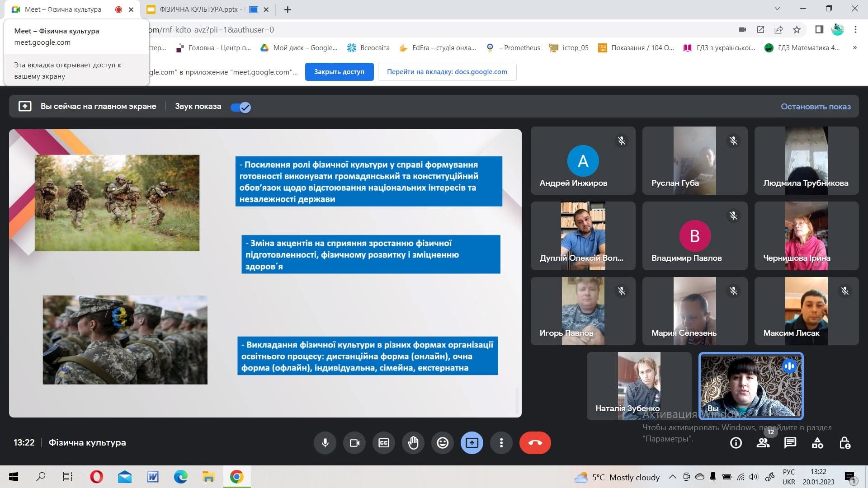Bookmark this page with star icon
868x488 pixels.
[797, 30]
